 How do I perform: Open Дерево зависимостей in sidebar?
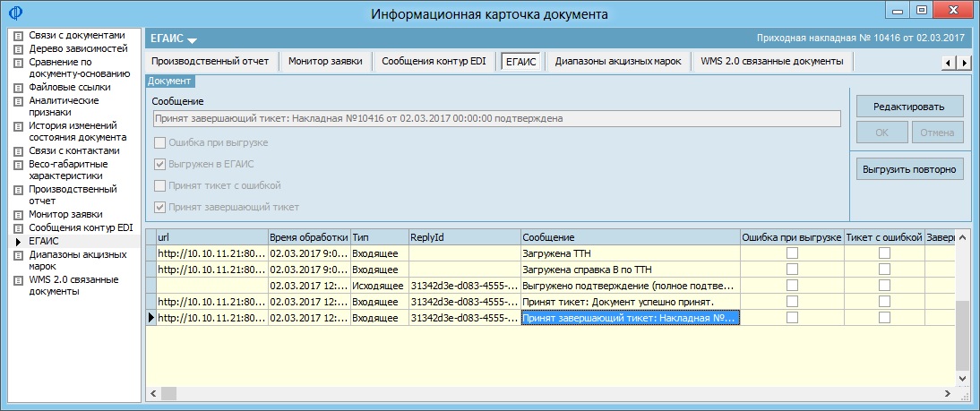[78, 48]
